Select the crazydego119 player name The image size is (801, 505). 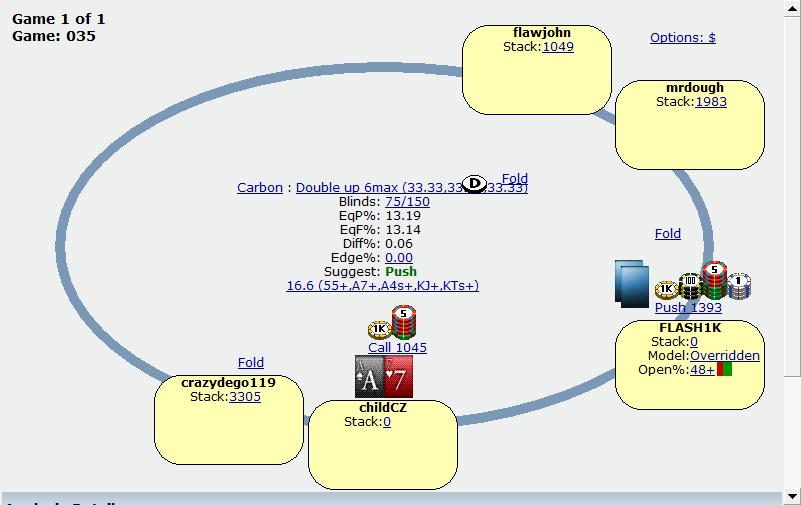(228, 382)
